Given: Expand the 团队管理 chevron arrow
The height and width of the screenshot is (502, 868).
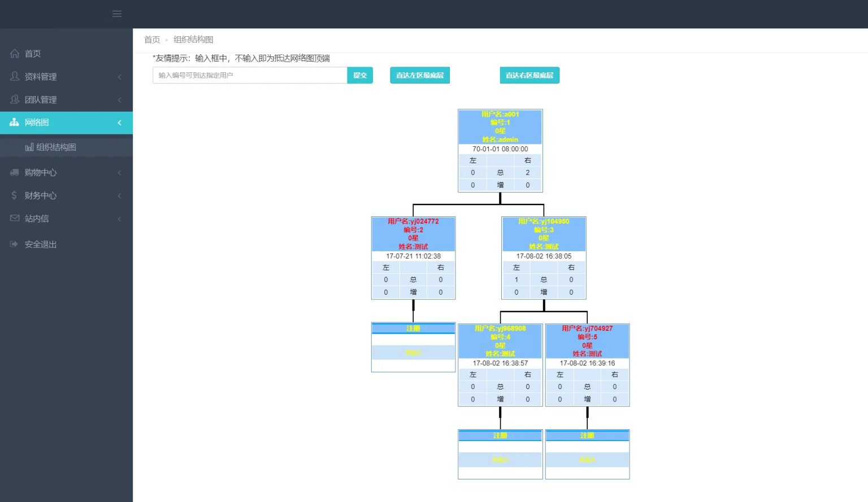Looking at the screenshot, I should point(119,100).
